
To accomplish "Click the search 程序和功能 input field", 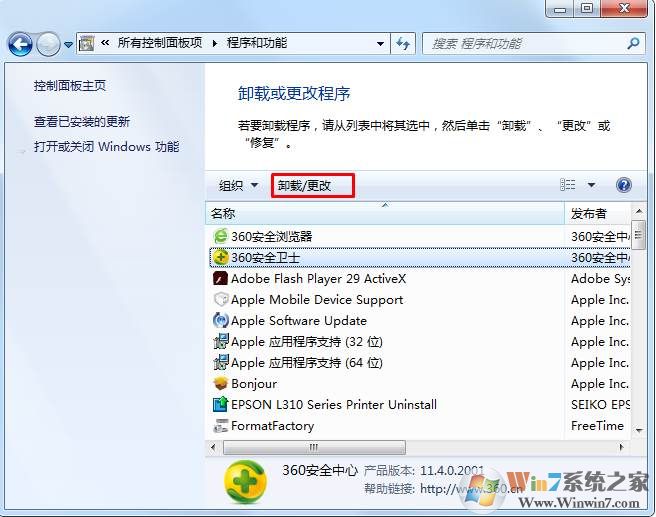I will coord(525,44).
